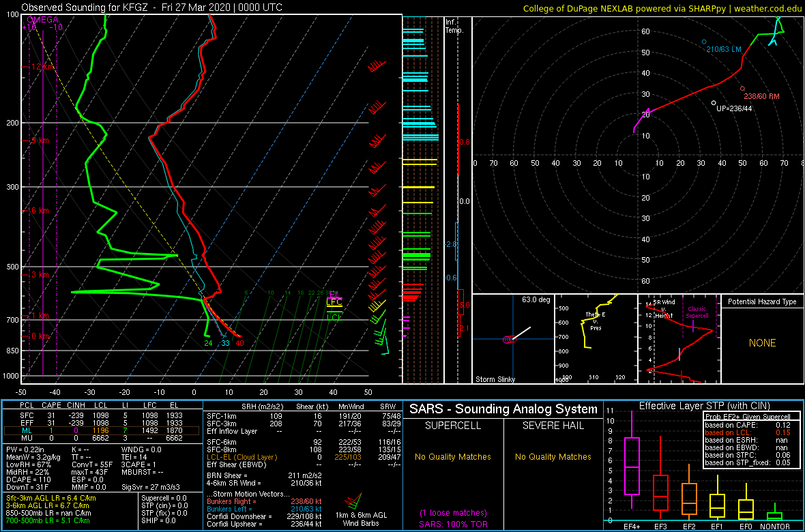This screenshot has height=532, width=805.
Task: Click the 700-500mb LR lapse rate line
Action: pyautogui.click(x=48, y=520)
